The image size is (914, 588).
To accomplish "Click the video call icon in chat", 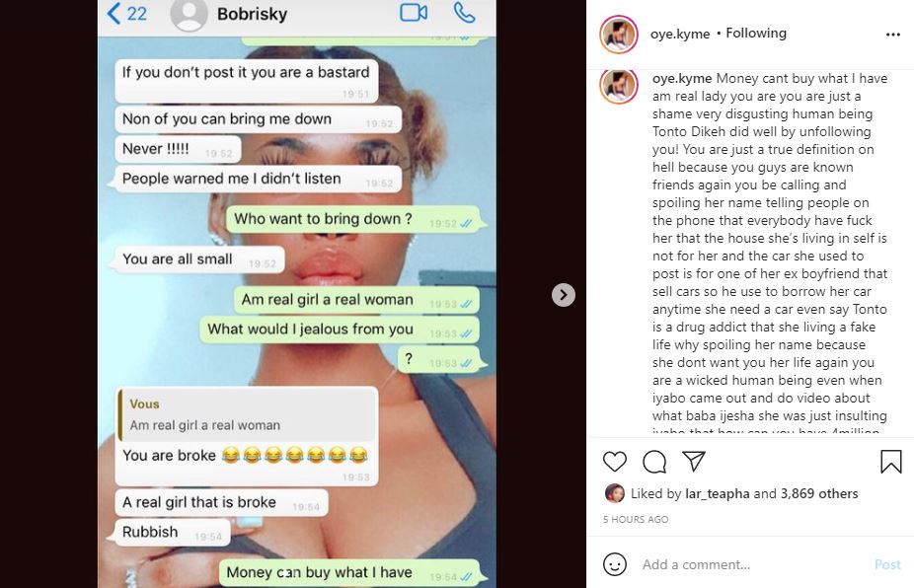I will pos(414,13).
